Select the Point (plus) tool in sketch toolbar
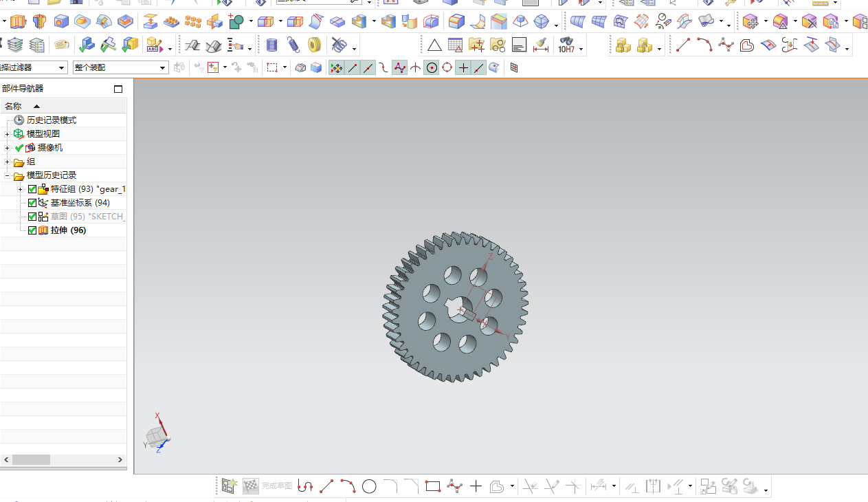The width and height of the screenshot is (868, 502). click(x=476, y=487)
